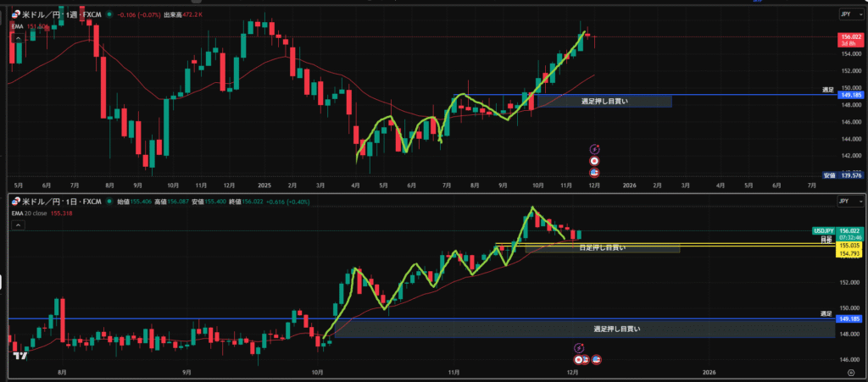Viewport: 868px width, 382px height.
Task: Click the US flag event icon on daily chart
Action: coord(596,360)
